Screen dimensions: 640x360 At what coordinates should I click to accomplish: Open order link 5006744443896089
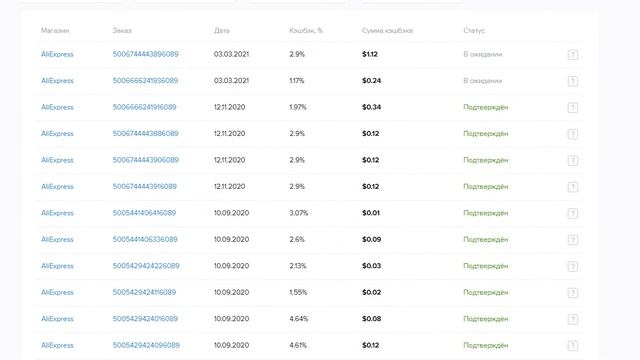[x=145, y=54]
